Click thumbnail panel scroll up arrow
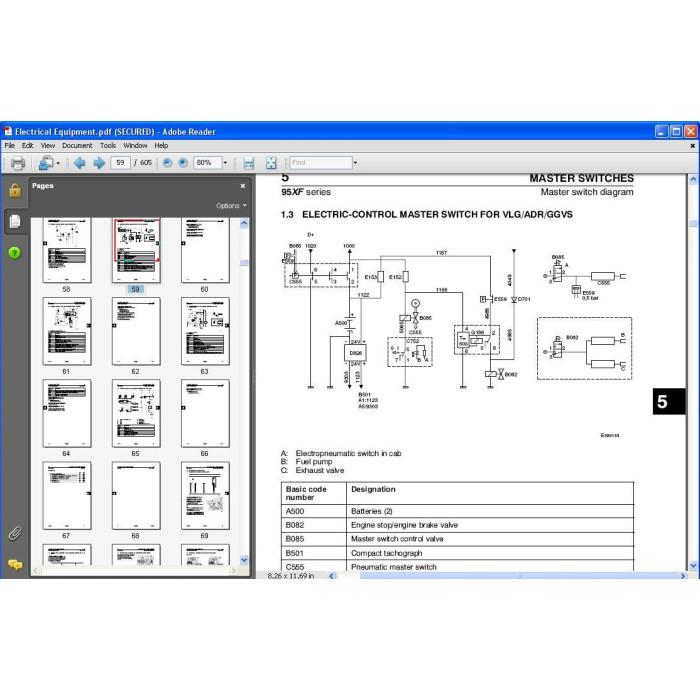700x700 pixels. click(244, 223)
